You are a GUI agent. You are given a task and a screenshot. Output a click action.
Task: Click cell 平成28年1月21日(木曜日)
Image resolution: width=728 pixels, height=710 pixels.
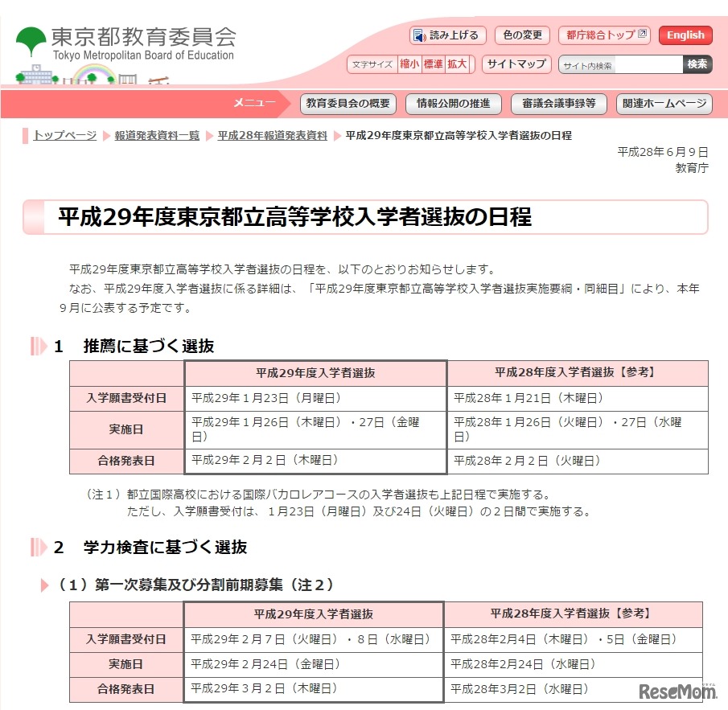coord(578,398)
